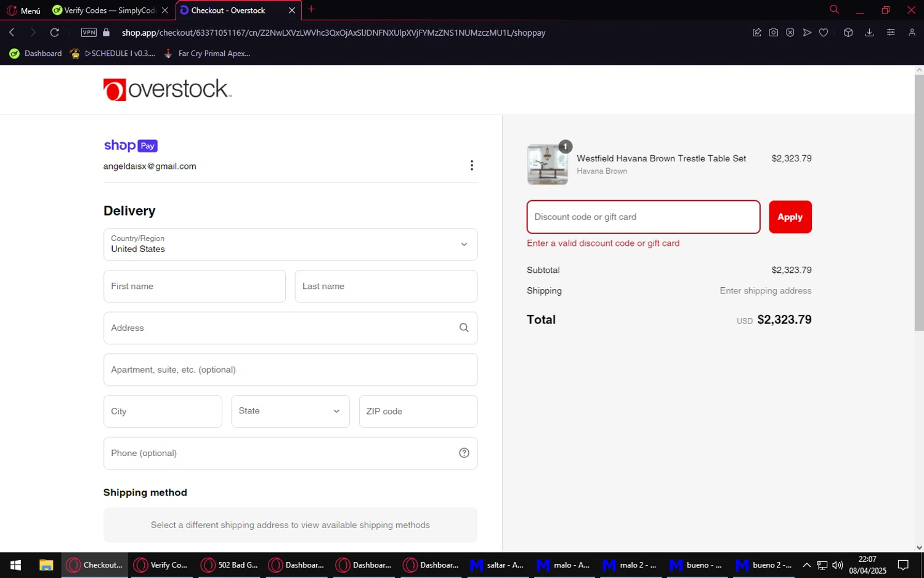Open the Pinboards pin icon
Image resolution: width=924 pixels, height=578 pixels.
coord(756,33)
